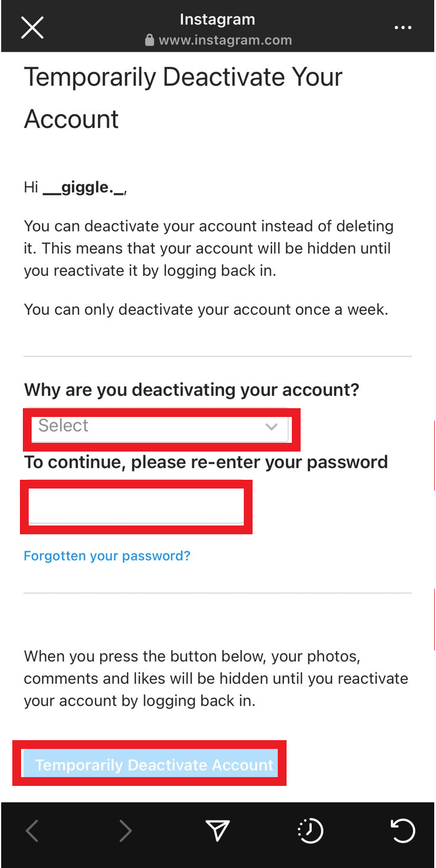Click the bold username __giggle._
The image size is (436, 868).
coord(83,188)
